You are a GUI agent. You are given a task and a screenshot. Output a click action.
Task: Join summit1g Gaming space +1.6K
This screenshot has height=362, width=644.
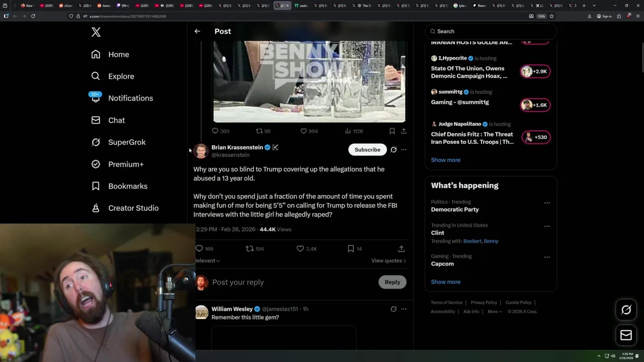click(535, 105)
